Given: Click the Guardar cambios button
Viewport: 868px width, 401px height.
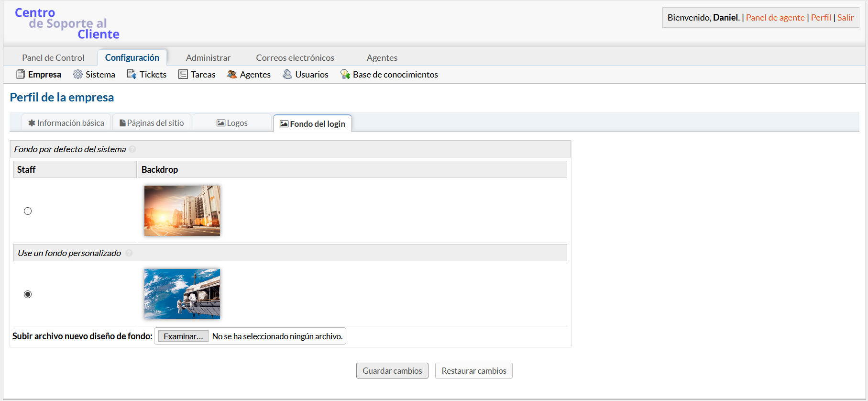Looking at the screenshot, I should coord(392,371).
